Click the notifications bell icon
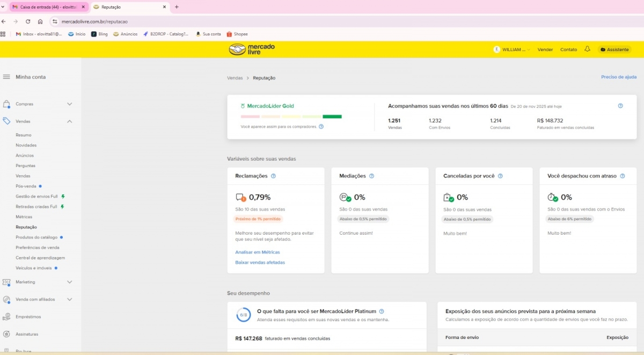644x355 pixels. pos(587,49)
